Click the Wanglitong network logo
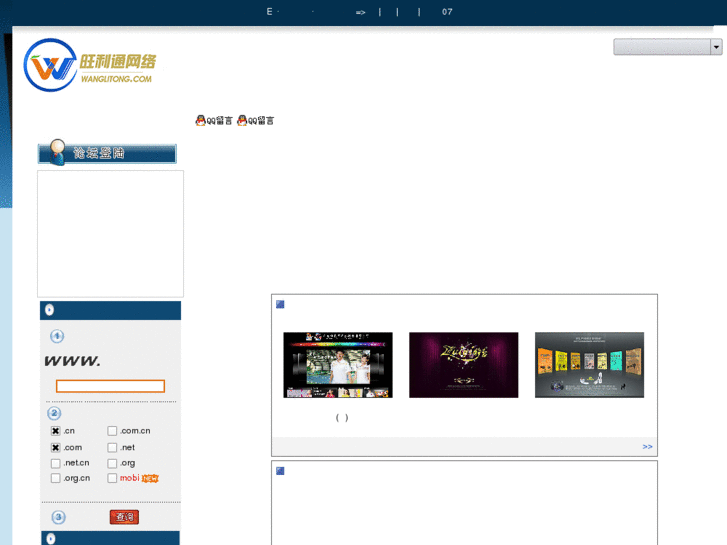 click(90, 65)
